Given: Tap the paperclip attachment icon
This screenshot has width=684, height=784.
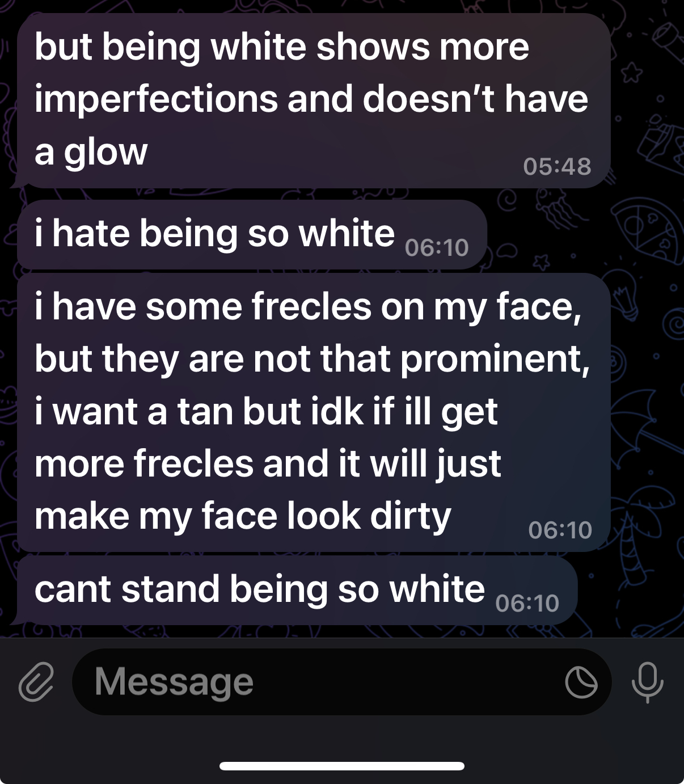Looking at the screenshot, I should [36, 681].
